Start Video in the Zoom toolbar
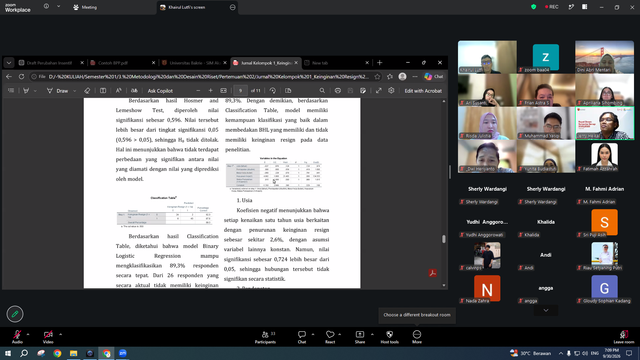 pos(48,336)
